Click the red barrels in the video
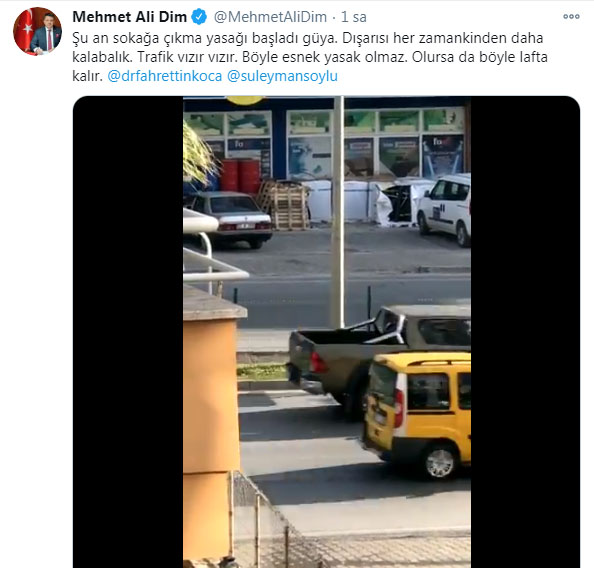This screenshot has height=568, width=594. (x=240, y=175)
